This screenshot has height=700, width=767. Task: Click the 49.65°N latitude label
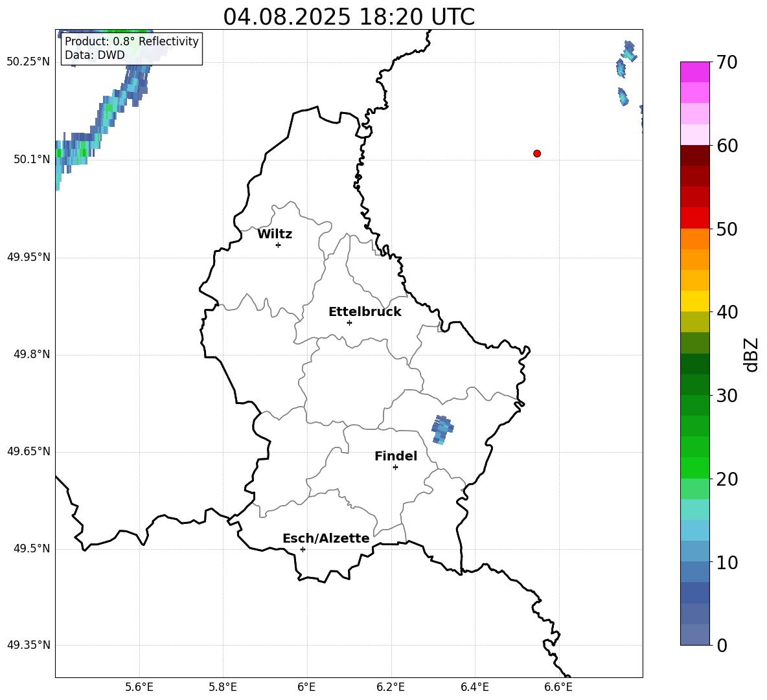[29, 451]
